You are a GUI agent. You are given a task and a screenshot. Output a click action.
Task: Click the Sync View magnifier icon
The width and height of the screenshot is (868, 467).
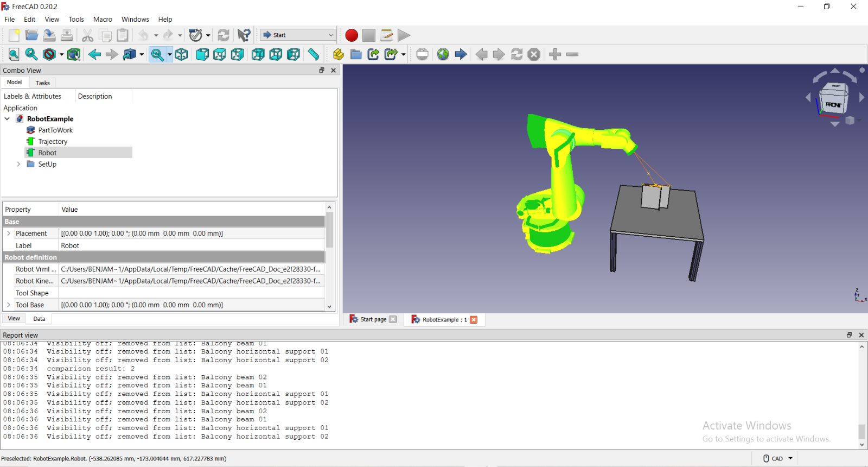click(157, 54)
